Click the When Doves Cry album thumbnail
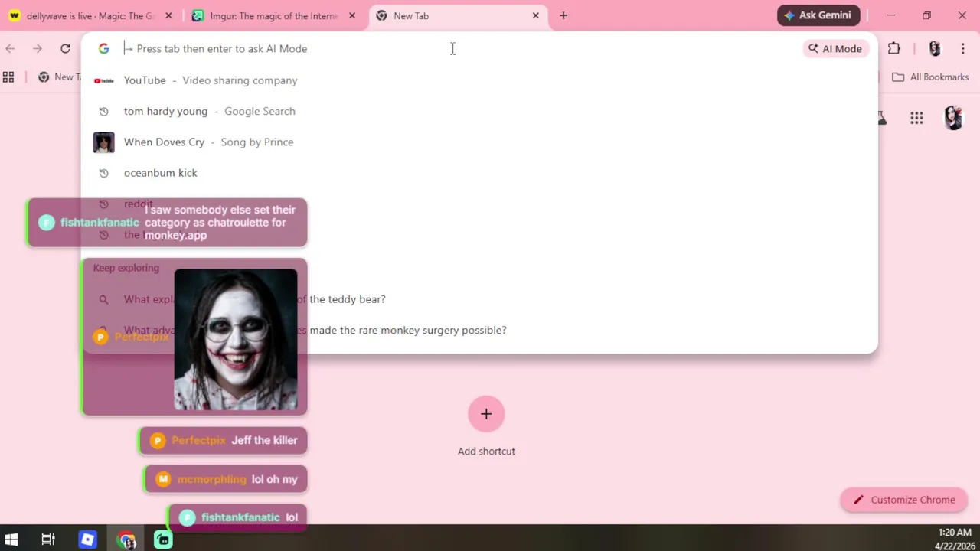Viewport: 980px width, 551px height. click(x=103, y=142)
